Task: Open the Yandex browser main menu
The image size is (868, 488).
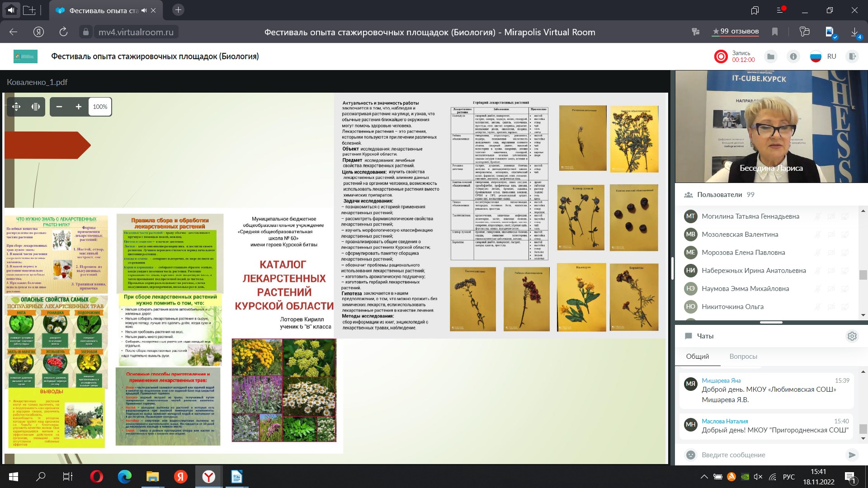Action: [x=780, y=10]
